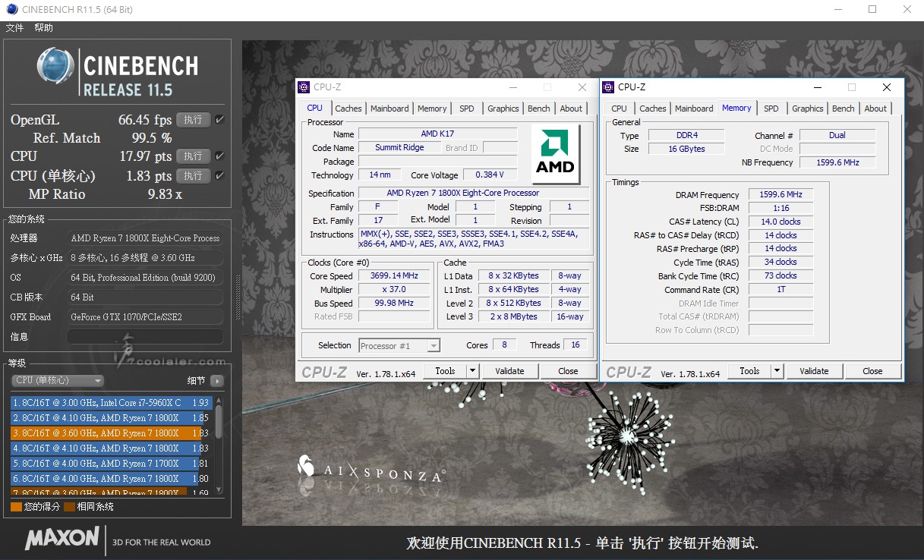Switch to Bench tab in left CPU-Z
Screen dimensions: 924x560
coord(539,109)
